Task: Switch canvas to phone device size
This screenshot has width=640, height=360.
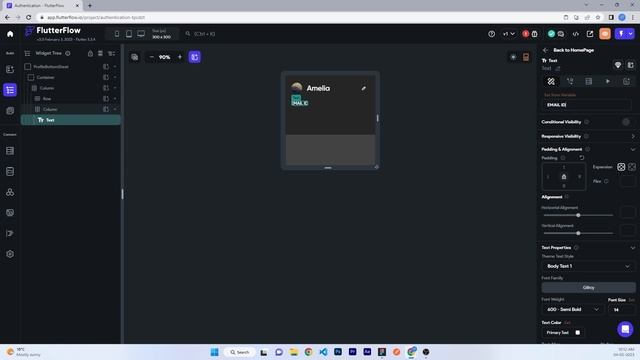Action: click(117, 34)
